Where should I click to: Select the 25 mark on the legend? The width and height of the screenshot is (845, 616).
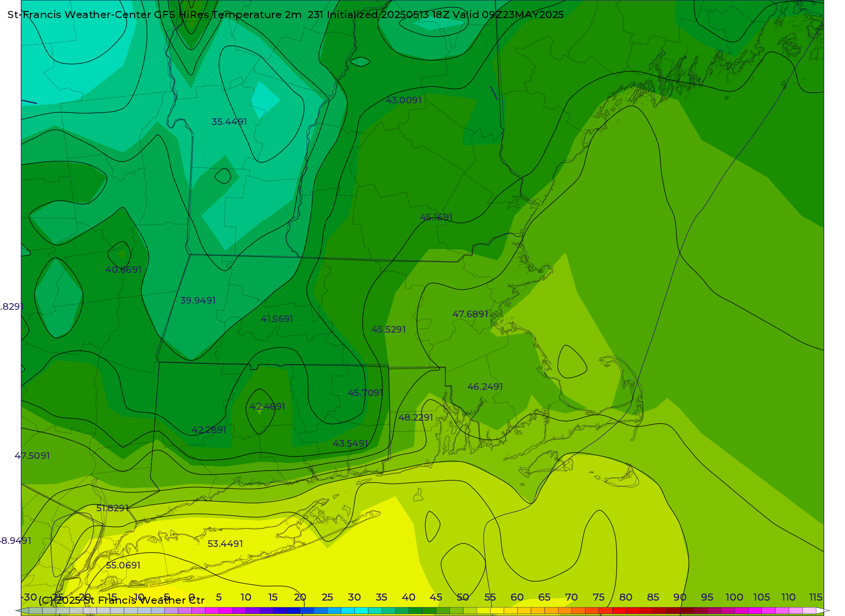[327, 597]
